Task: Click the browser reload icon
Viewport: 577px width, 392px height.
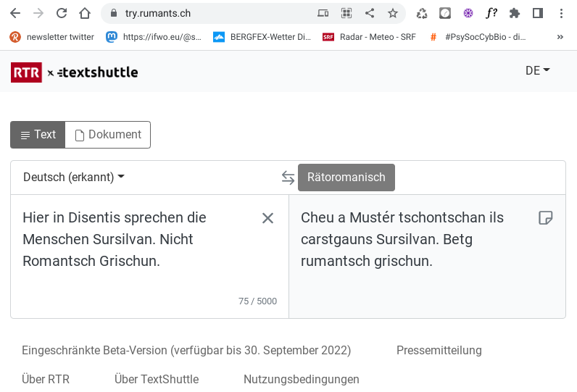Action: coord(62,13)
